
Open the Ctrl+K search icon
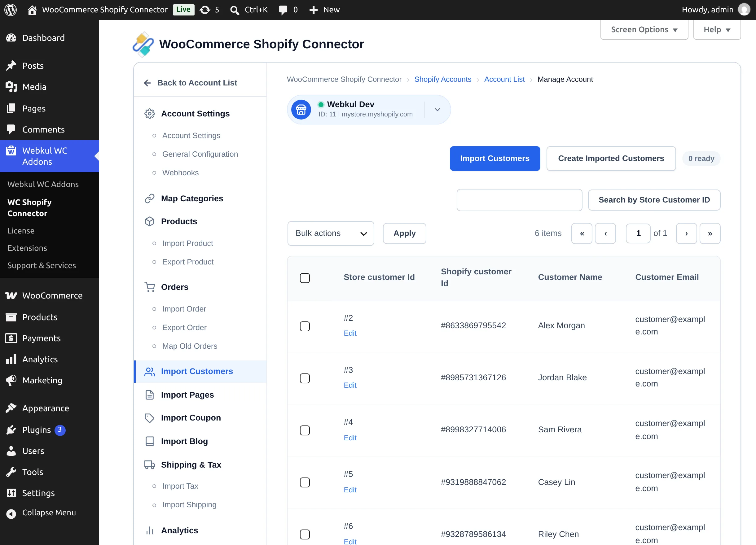coord(235,10)
